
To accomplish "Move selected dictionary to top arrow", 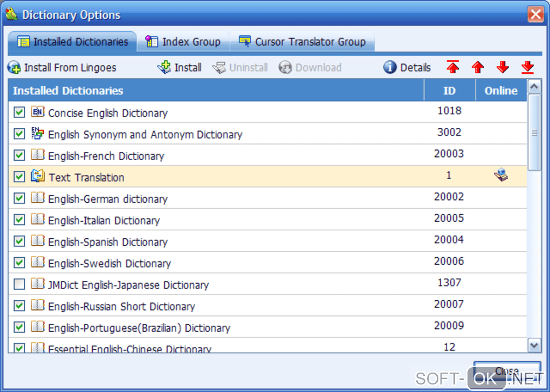I will point(453,67).
